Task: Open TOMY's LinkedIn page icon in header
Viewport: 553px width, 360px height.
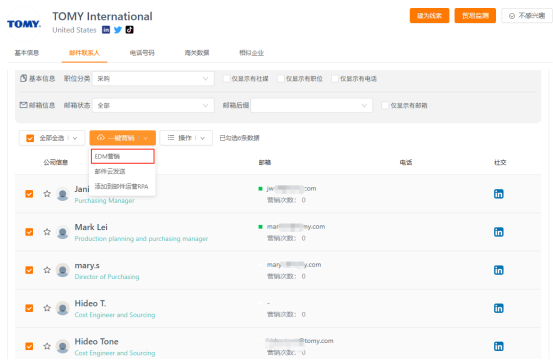Action: 106,30
